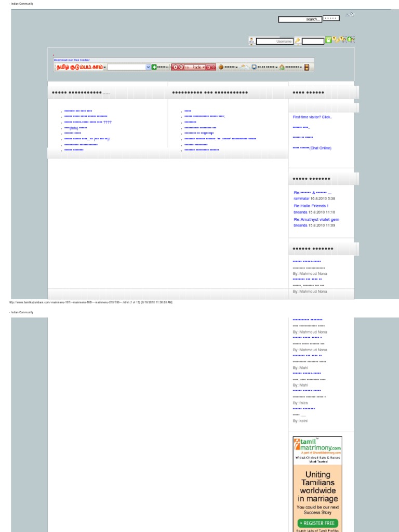
Task: Open the breanda link dated 15.8.2010 11:09
Action: 300,225
